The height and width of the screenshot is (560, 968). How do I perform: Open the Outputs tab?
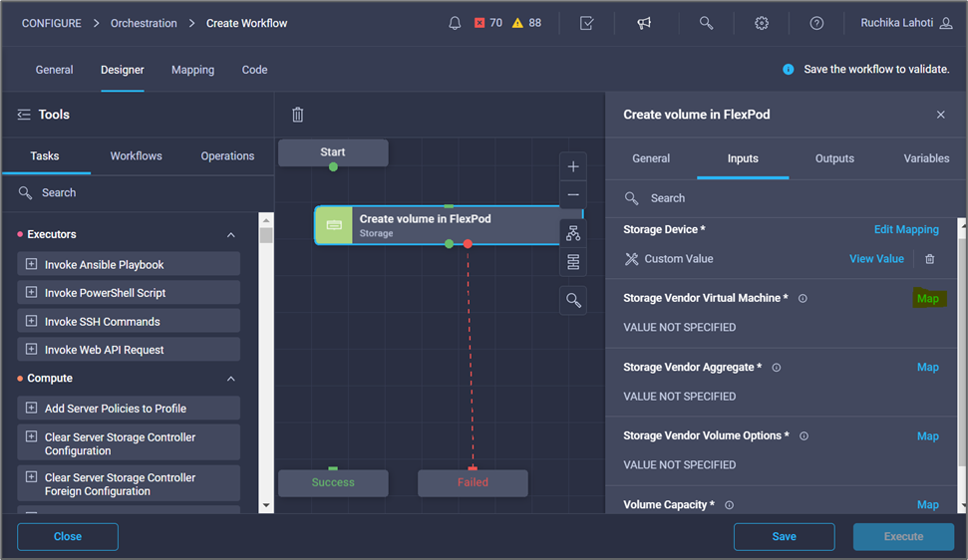[x=834, y=158]
